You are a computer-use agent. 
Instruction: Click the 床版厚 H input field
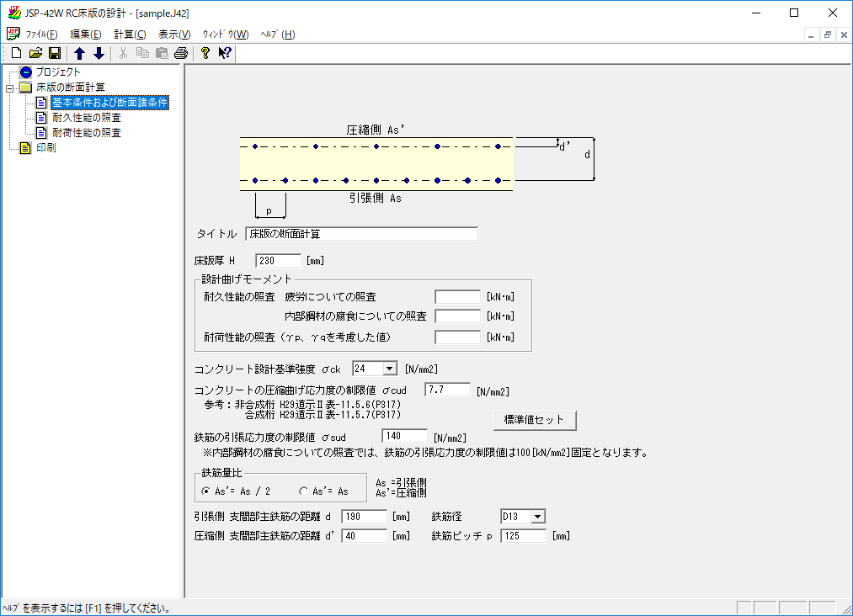click(x=278, y=261)
